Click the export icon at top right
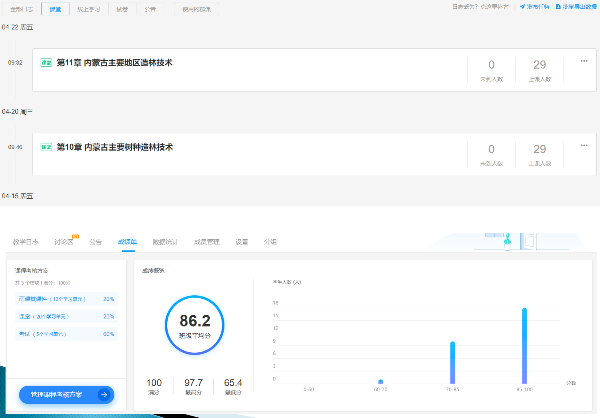Image resolution: width=600 pixels, height=418 pixels. coord(557,7)
